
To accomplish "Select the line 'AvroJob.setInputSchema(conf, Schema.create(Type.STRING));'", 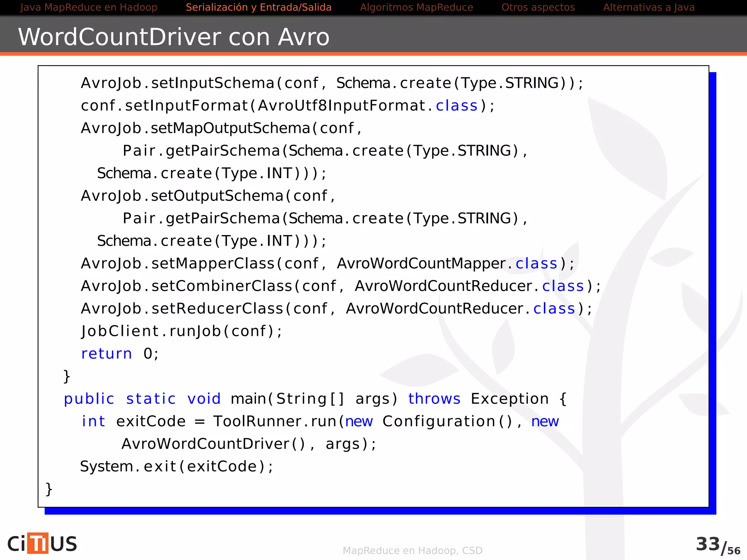I will coord(332,83).
